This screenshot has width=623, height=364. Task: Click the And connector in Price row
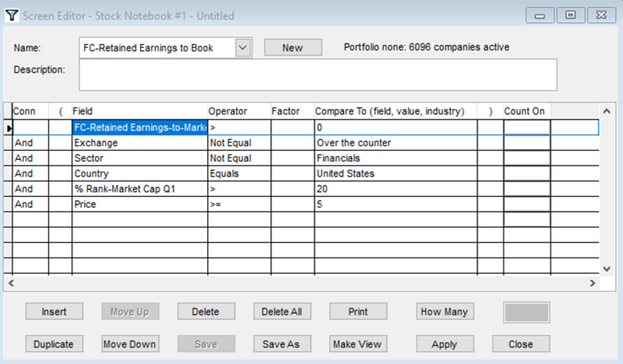[31, 204]
